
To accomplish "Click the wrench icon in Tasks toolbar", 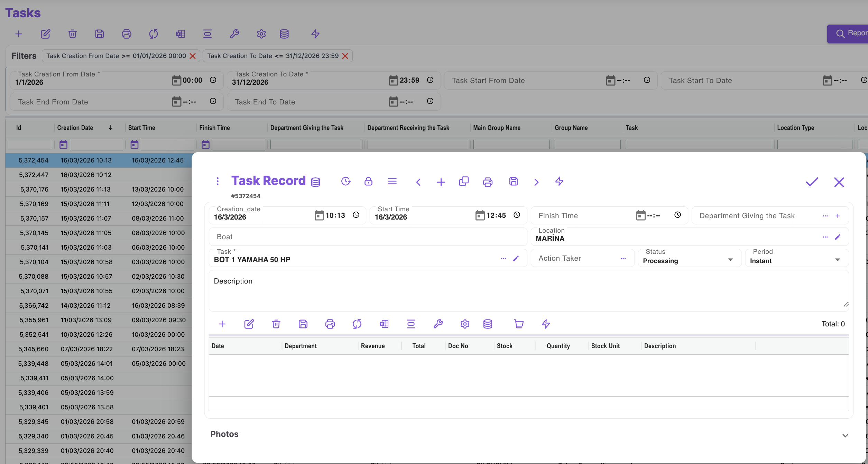I will click(x=234, y=34).
